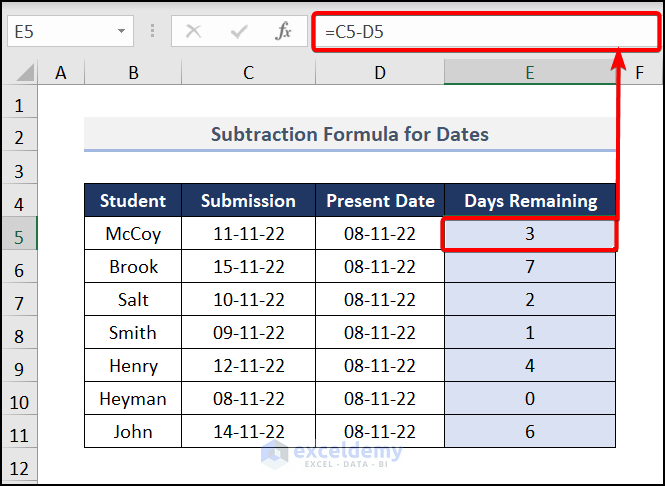
Task: Select Brook's submission date 15-11-22
Action: (248, 267)
